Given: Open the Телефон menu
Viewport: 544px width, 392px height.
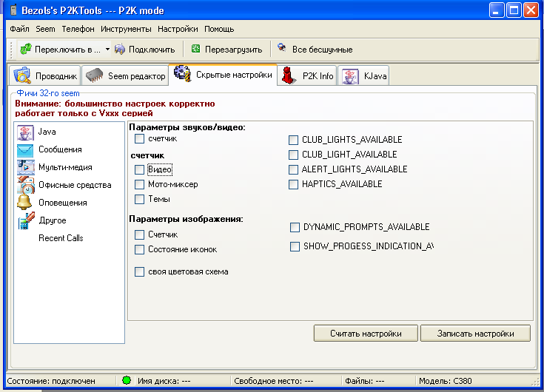Looking at the screenshot, I should [78, 29].
